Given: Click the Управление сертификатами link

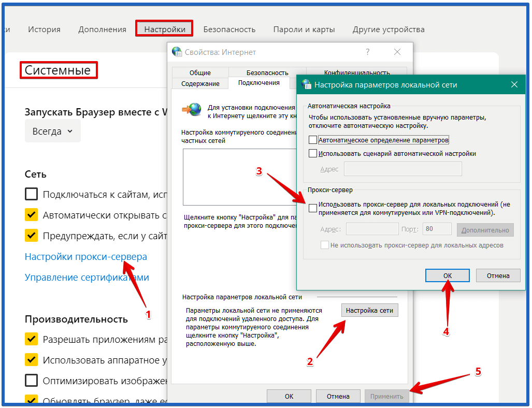Looking at the screenshot, I should tap(87, 278).
